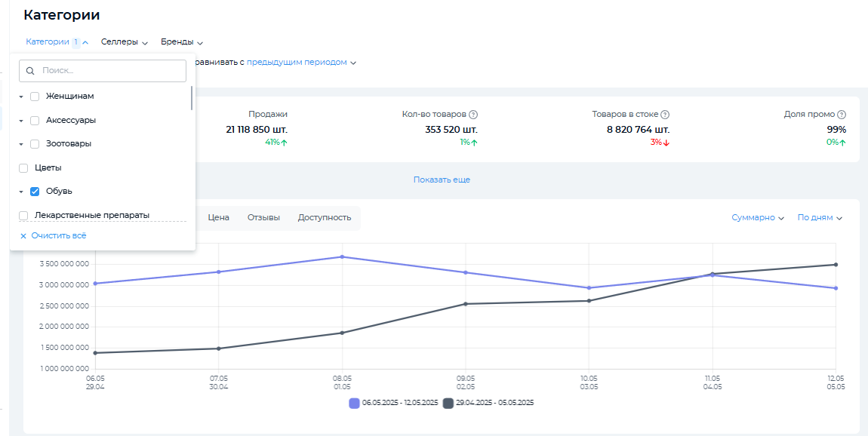Expand the Обувь category subtree arrow
The image size is (868, 436).
(x=21, y=192)
